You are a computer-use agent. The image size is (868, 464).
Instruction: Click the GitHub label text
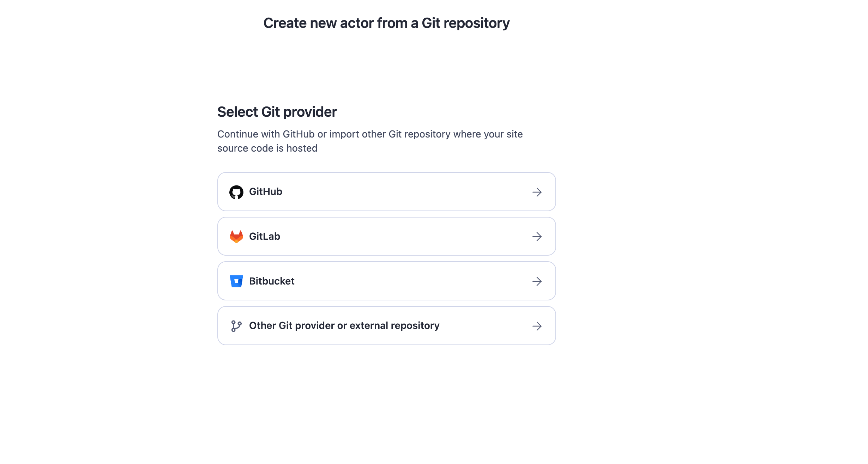pyautogui.click(x=266, y=191)
